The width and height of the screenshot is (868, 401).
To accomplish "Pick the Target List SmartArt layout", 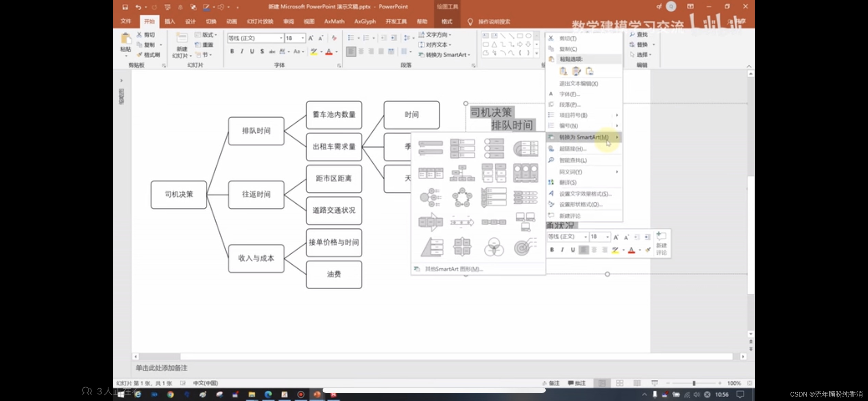I will pyautogui.click(x=525, y=247).
